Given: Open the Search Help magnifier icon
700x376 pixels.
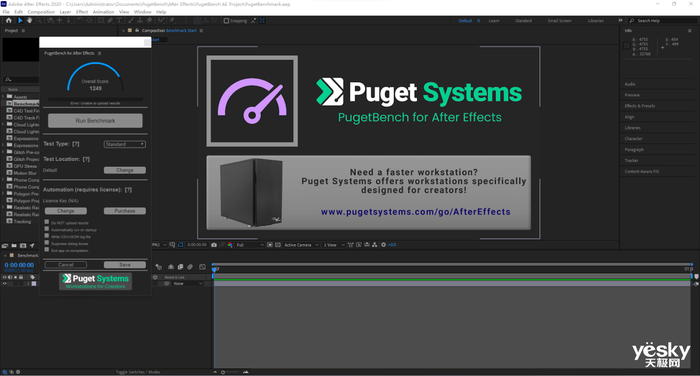Looking at the screenshot, I should [632, 21].
